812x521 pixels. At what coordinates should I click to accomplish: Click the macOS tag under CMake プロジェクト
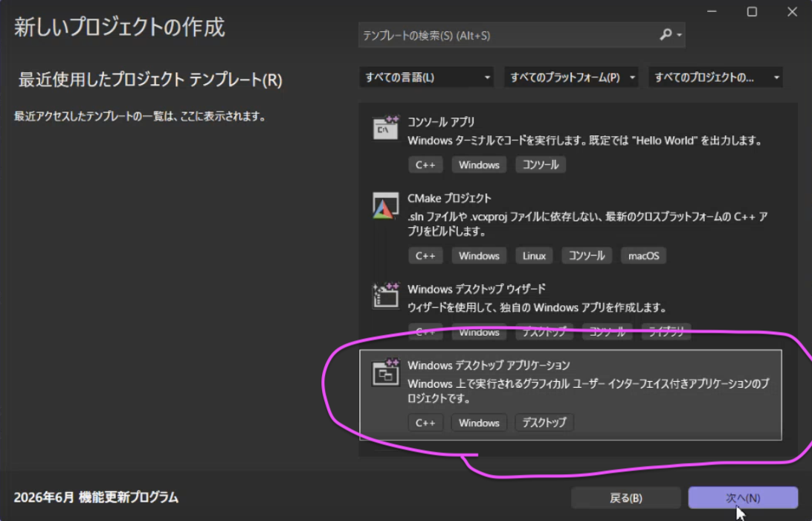[x=644, y=255]
